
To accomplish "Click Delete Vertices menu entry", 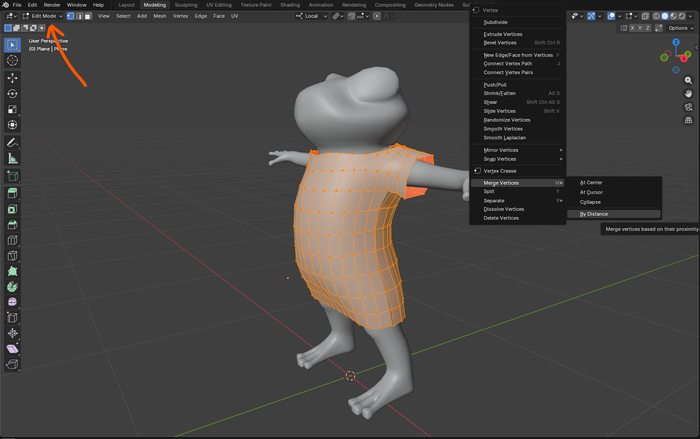I will click(x=501, y=217).
